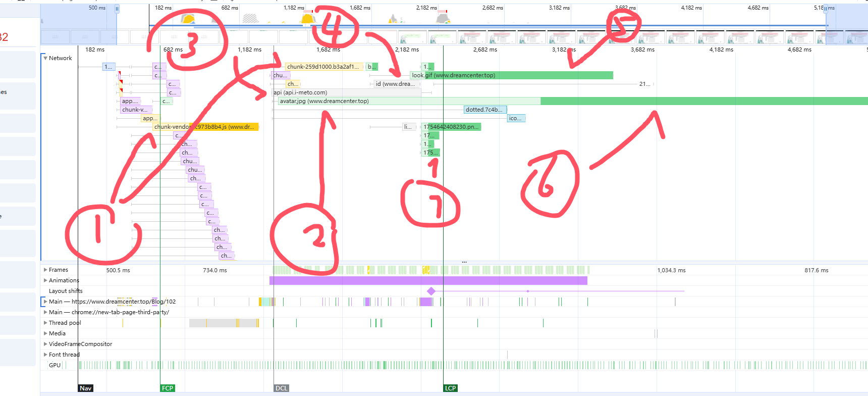
Task: Collapse the Network track
Action: click(x=45, y=58)
